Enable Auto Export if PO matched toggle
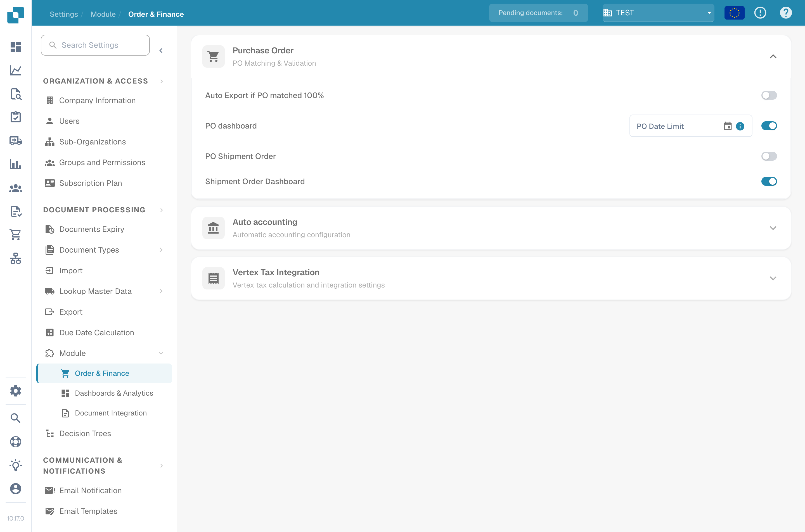The image size is (805, 532). tap(769, 95)
